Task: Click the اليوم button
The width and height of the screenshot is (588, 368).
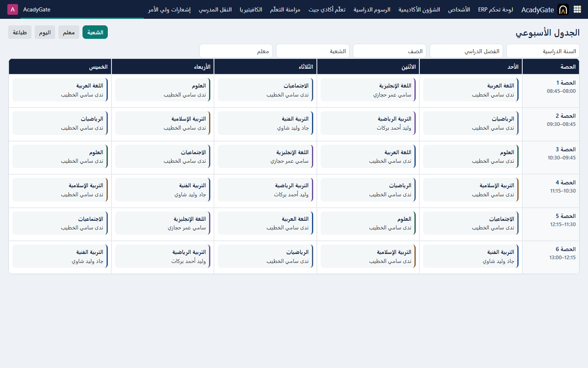Action: [45, 32]
